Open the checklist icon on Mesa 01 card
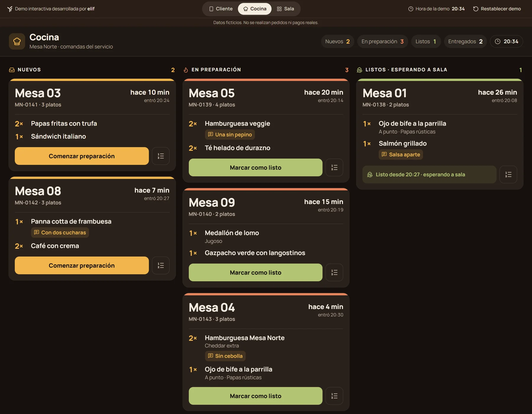The height and width of the screenshot is (414, 532). (x=508, y=174)
